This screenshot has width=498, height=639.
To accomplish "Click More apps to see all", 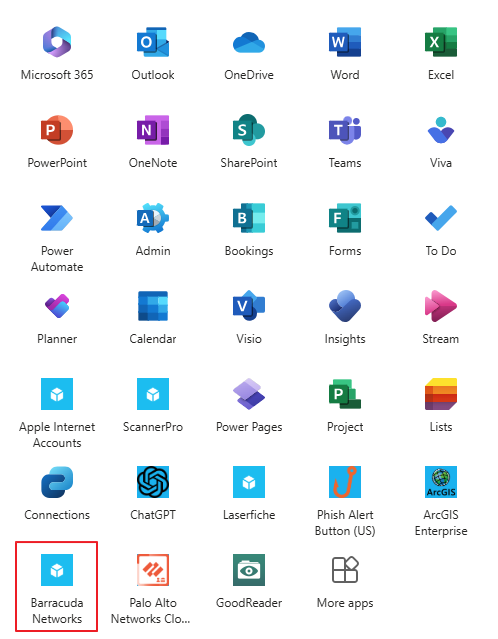I will tap(345, 570).
